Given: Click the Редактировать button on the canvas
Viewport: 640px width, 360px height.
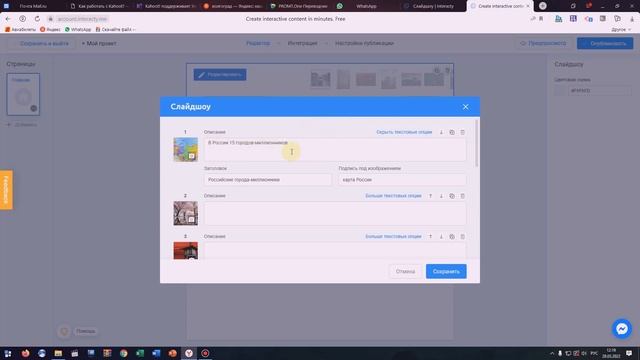Looking at the screenshot, I should [220, 75].
